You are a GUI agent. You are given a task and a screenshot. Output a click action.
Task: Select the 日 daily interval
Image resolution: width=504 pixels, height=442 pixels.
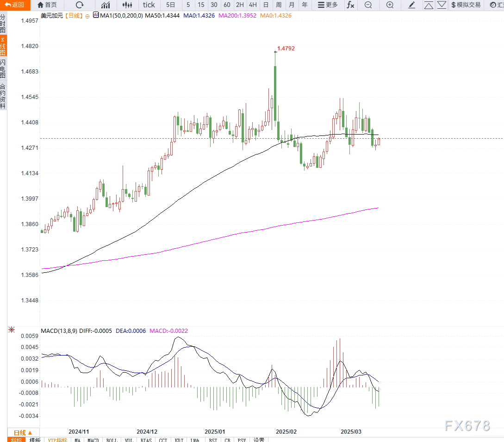(266, 5)
